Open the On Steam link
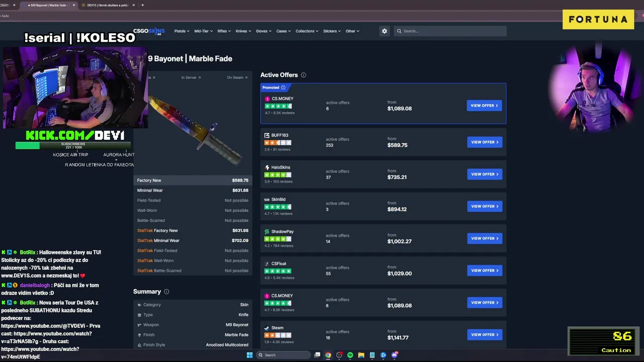644x362 pixels. coord(237,77)
